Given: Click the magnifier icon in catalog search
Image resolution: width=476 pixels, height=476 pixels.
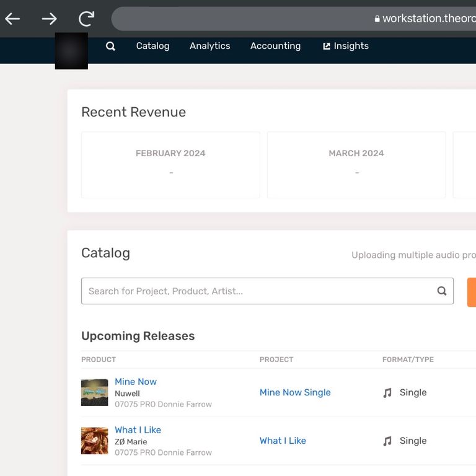Looking at the screenshot, I should tap(442, 291).
